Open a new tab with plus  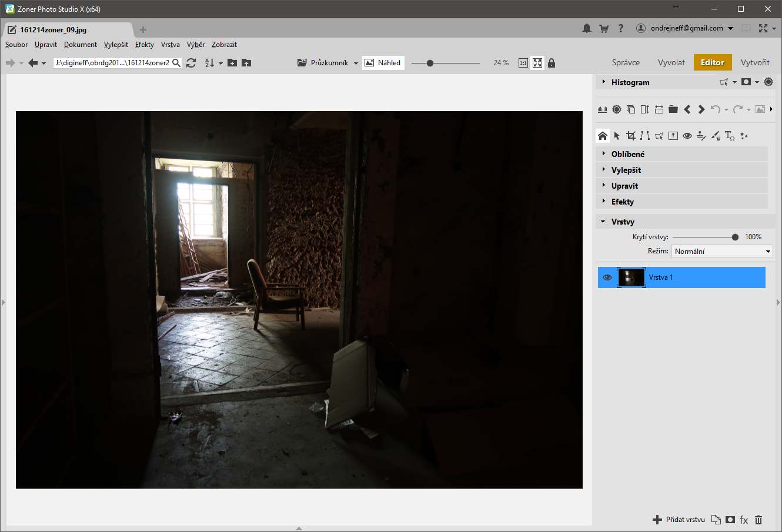pos(143,29)
